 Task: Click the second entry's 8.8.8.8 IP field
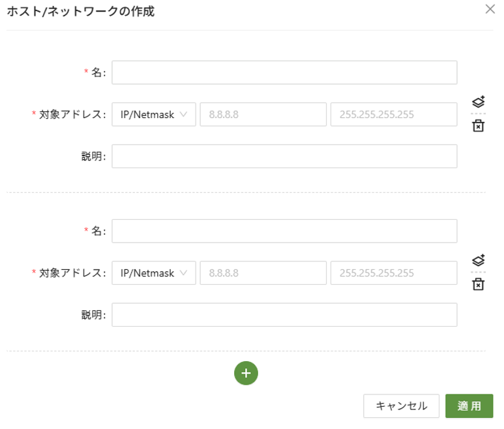(263, 273)
